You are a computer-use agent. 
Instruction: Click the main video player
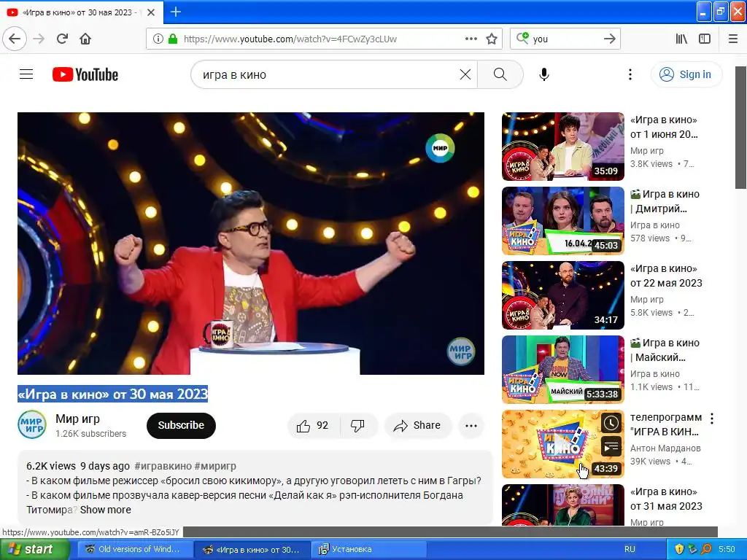coord(251,244)
